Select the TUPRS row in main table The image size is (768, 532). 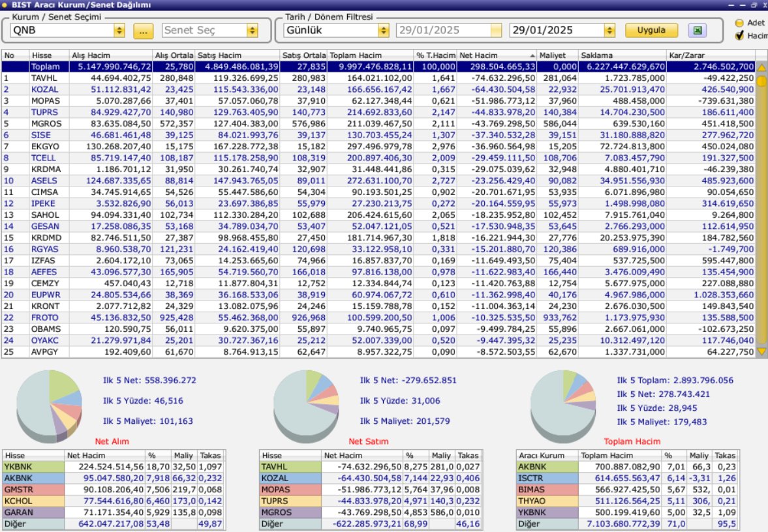click(x=378, y=112)
